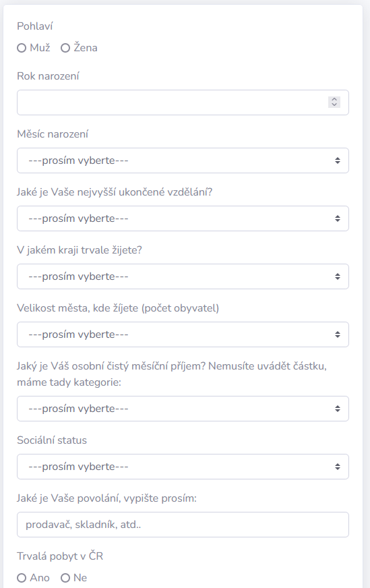The height and width of the screenshot is (588, 370).
Task: Select the Muž radio button
Action: point(22,48)
